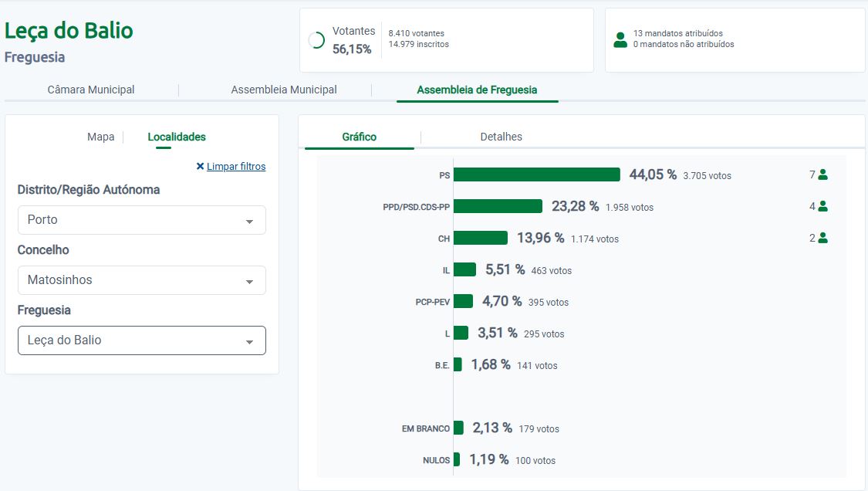This screenshot has width=868, height=491.
Task: Open the Distrito/Região Autónoma dropdown showing Porto
Action: click(x=142, y=220)
